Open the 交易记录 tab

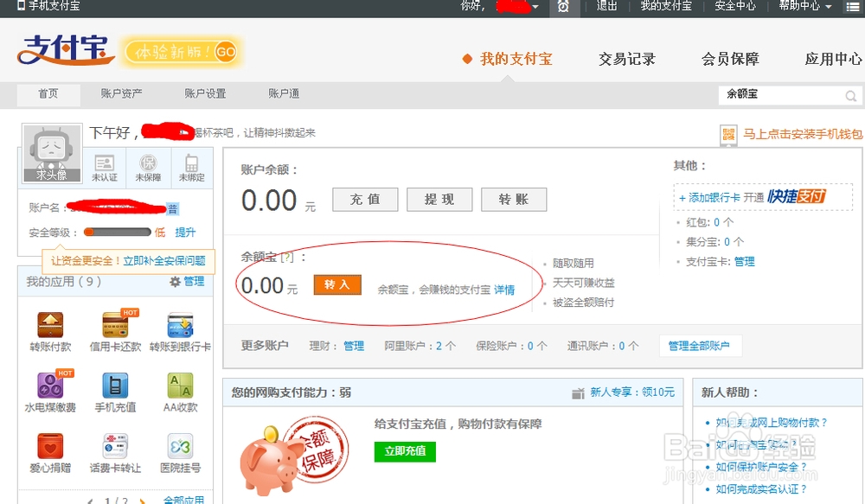(x=626, y=59)
